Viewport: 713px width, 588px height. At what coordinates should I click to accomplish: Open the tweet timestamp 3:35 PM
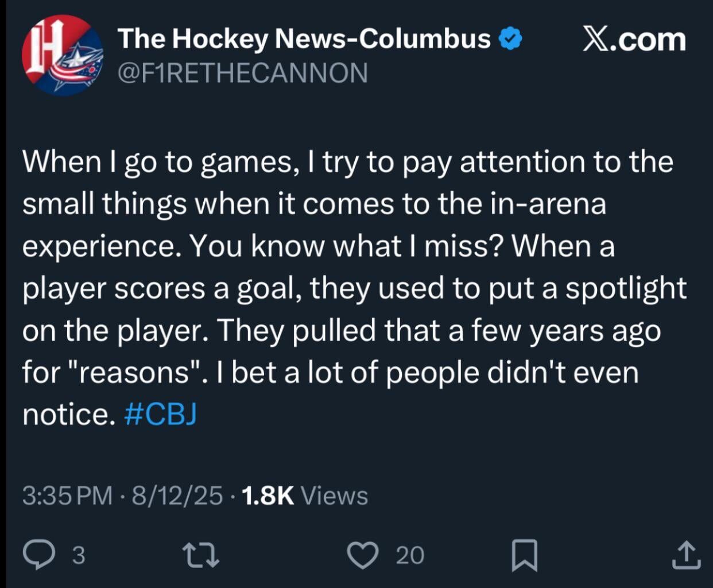pyautogui.click(x=63, y=494)
